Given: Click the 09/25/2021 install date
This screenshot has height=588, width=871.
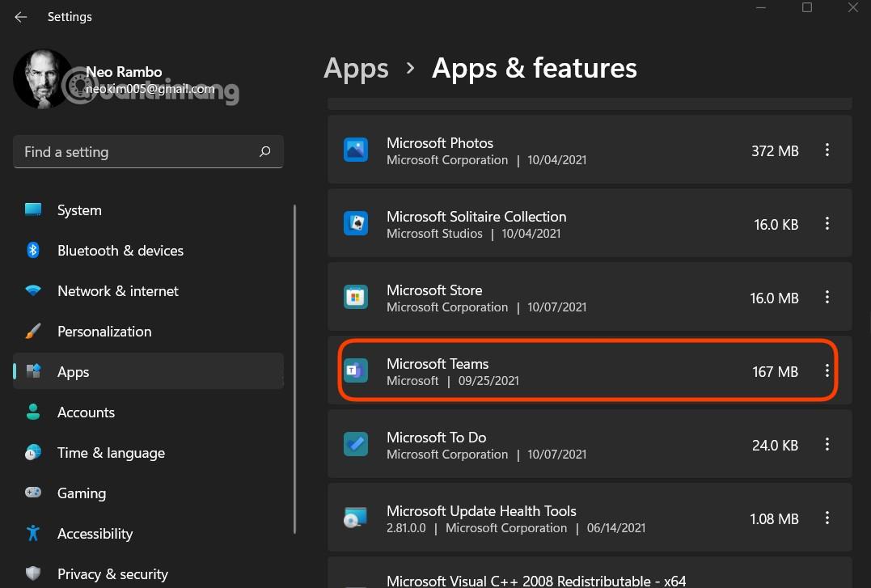Looking at the screenshot, I should pos(488,381).
